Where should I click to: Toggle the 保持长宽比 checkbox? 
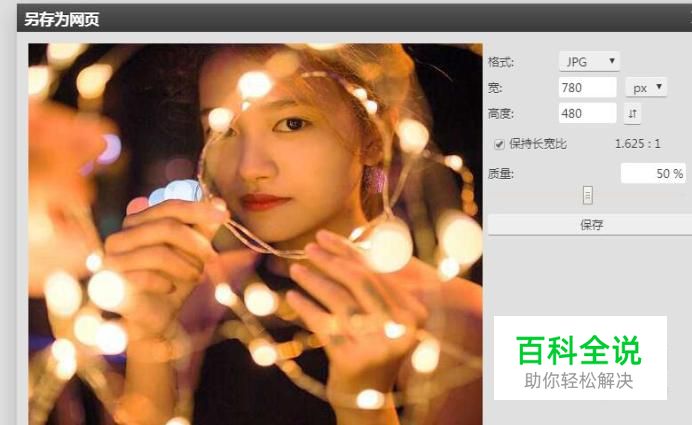pos(499,144)
